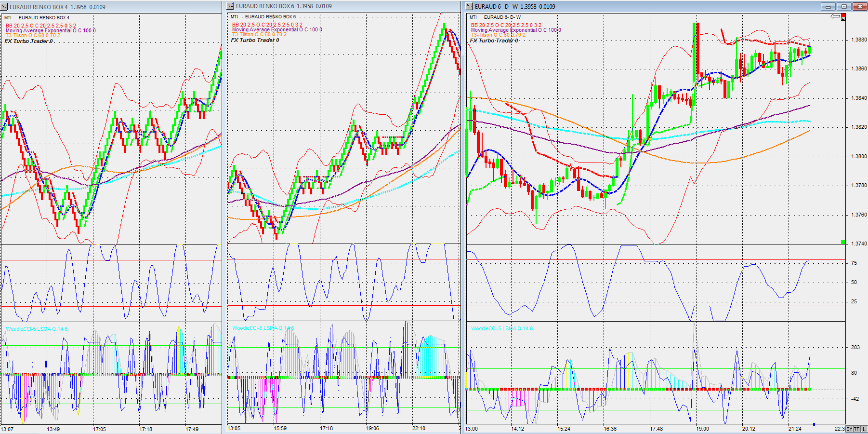Click the WoodieCCI-5 label in the 6- D- W chart
This screenshot has height=434, width=868.
click(x=502, y=328)
